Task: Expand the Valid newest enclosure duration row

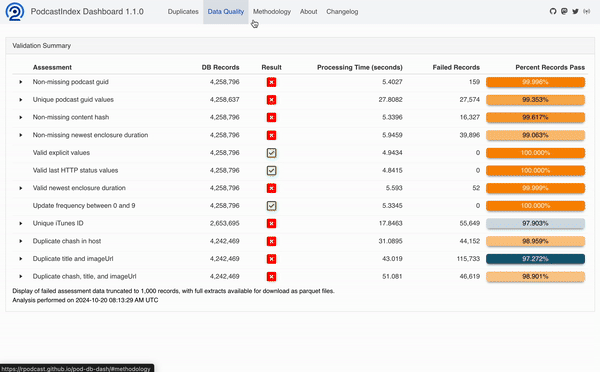Action: [21, 188]
